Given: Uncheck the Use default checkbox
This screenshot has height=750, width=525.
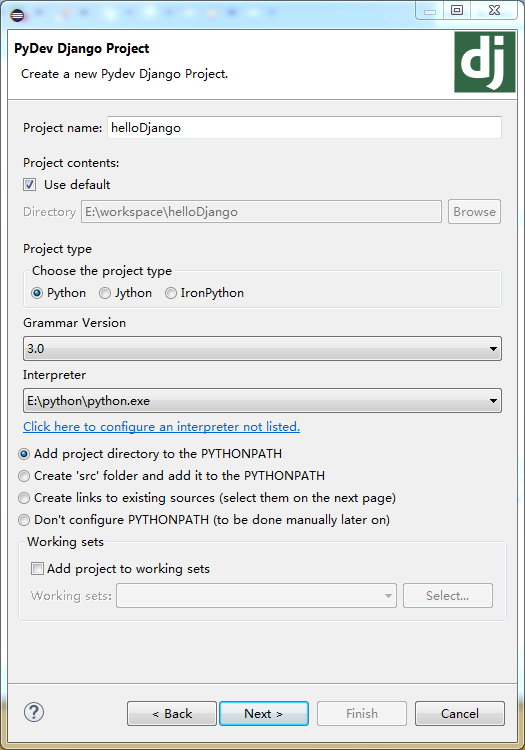Looking at the screenshot, I should point(30,185).
